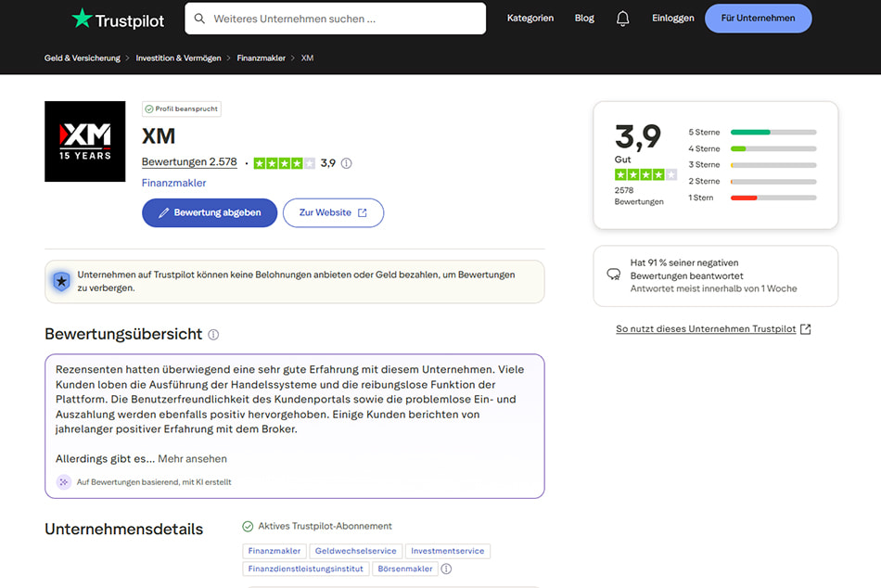Focus the Weiteres Unternehmen suchen field

point(336,19)
